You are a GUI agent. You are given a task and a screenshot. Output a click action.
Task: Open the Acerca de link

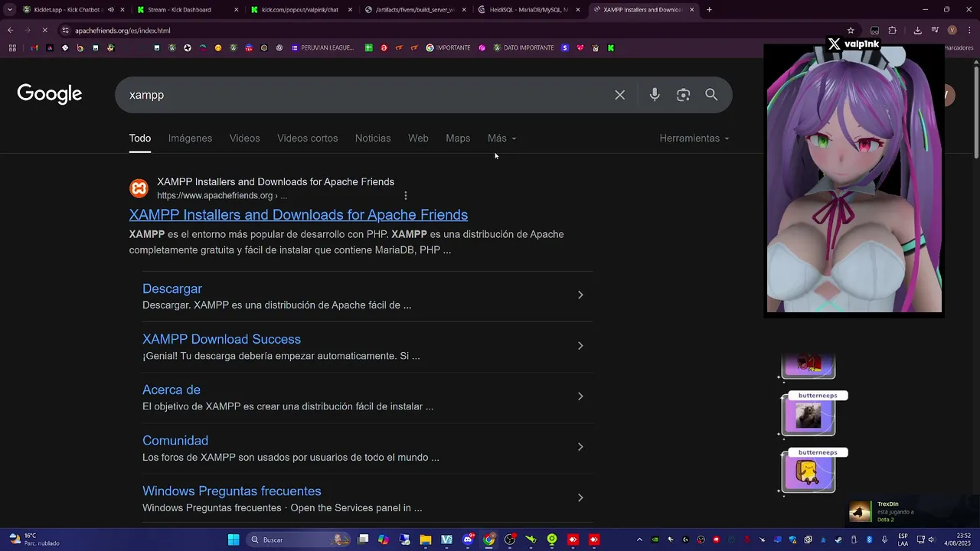pyautogui.click(x=171, y=390)
